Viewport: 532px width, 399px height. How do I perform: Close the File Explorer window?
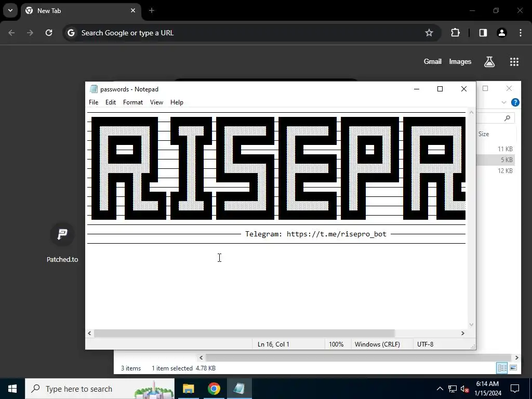coord(509,88)
